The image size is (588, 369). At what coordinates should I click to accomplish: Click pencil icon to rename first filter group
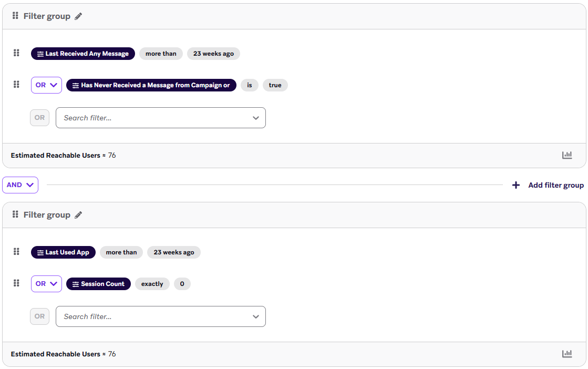coord(78,16)
